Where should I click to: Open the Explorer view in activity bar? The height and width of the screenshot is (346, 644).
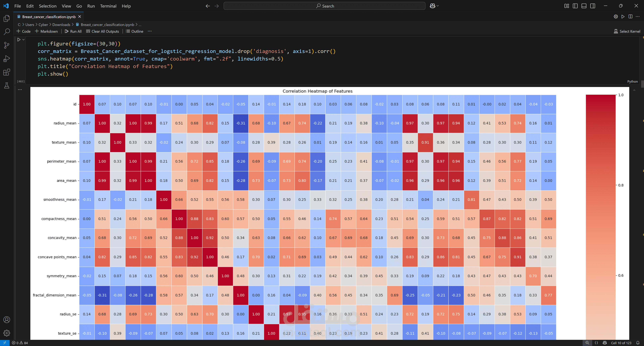[x=7, y=18]
